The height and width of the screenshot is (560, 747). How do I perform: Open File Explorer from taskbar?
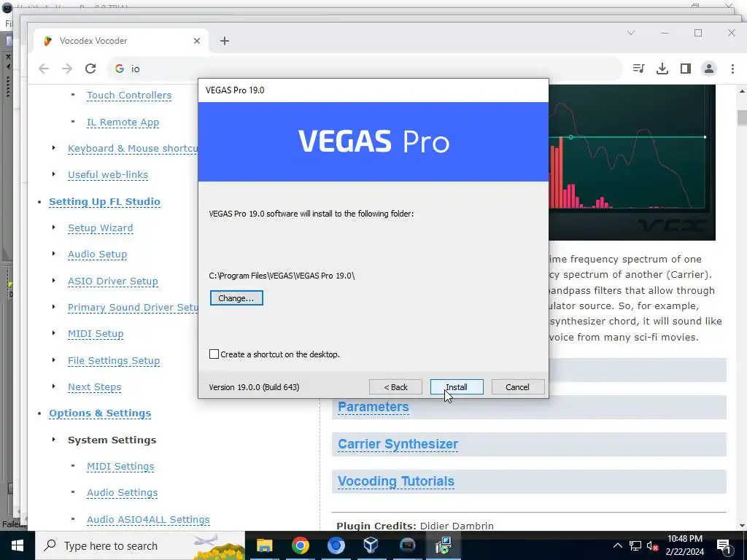(264, 545)
